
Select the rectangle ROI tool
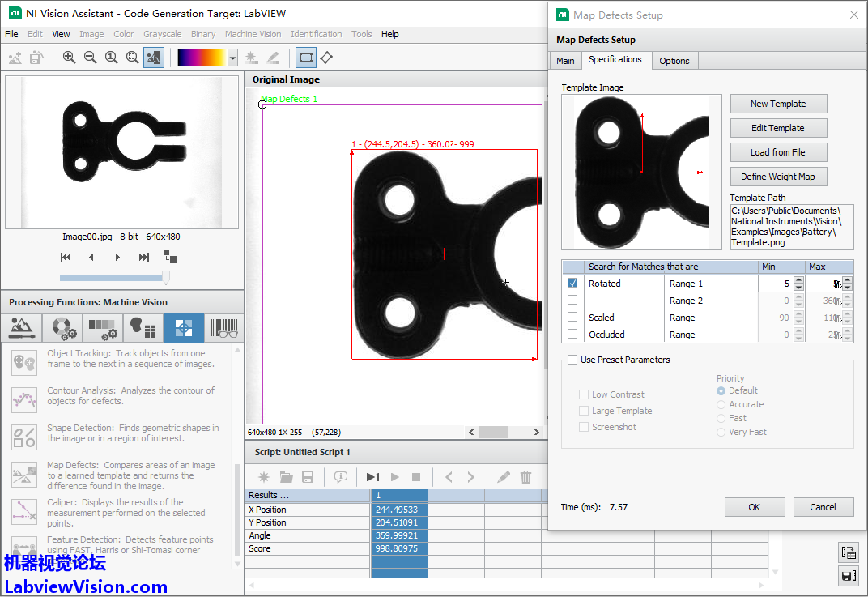(x=305, y=58)
